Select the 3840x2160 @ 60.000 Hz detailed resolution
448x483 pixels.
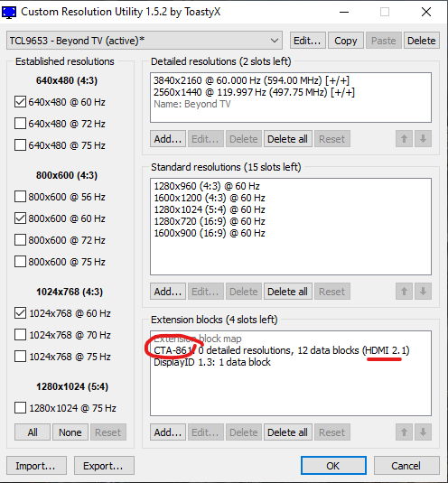(x=251, y=80)
